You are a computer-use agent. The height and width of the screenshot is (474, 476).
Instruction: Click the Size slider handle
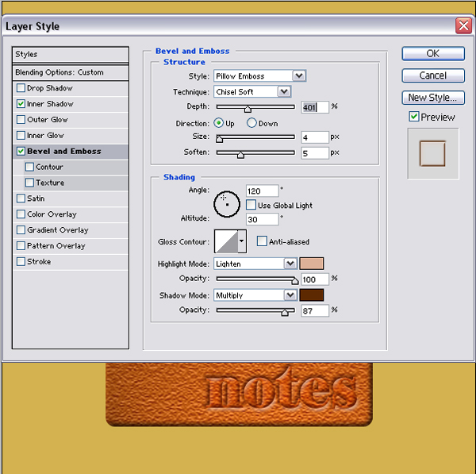point(219,139)
